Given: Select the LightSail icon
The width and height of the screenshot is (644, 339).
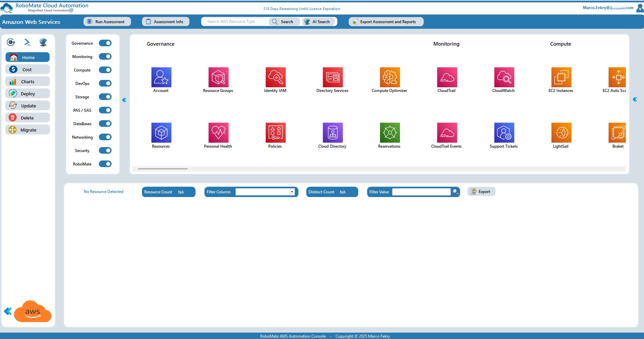Looking at the screenshot, I should (561, 133).
